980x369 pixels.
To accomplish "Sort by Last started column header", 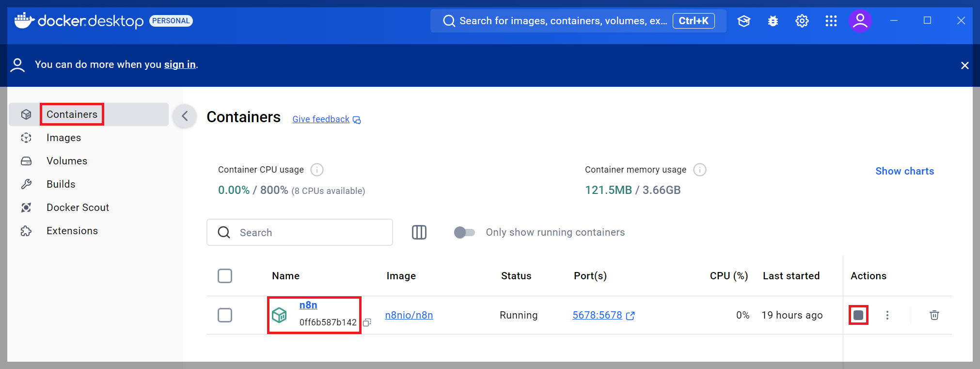I will point(791,276).
